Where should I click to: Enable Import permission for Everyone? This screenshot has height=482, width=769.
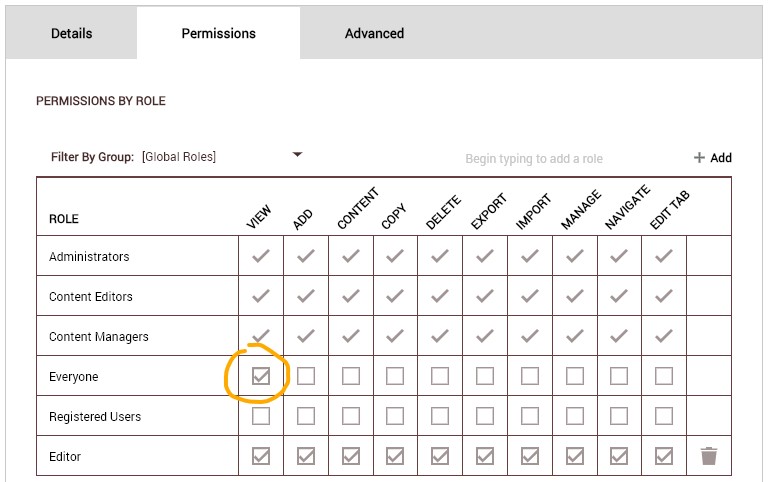(x=530, y=376)
